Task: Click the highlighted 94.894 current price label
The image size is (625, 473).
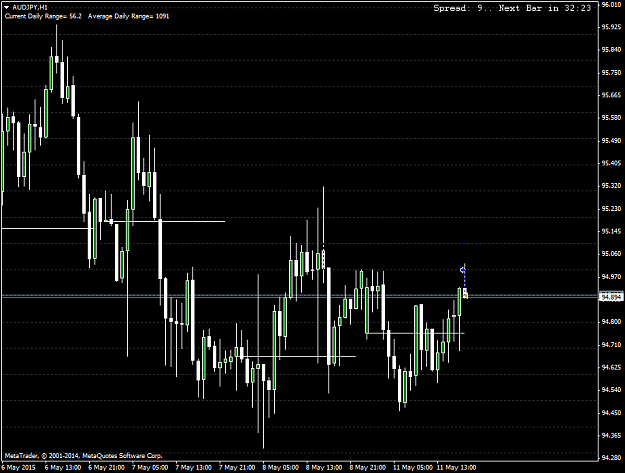Action: point(611,297)
